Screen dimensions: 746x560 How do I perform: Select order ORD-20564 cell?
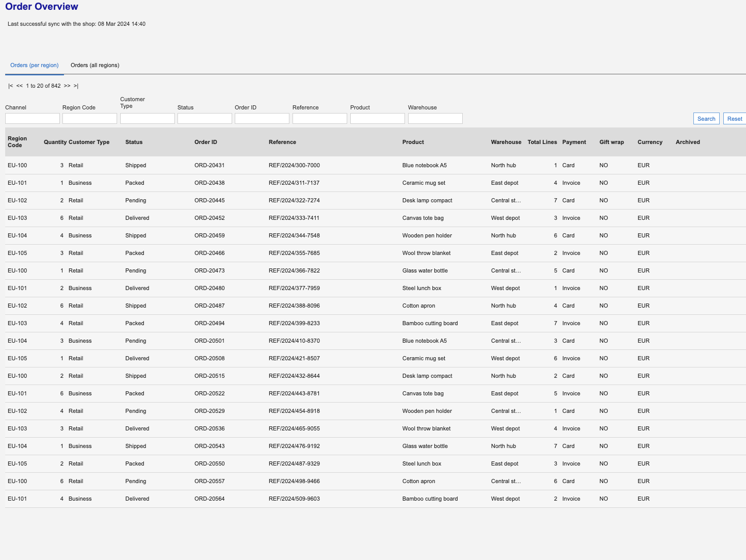pos(209,499)
